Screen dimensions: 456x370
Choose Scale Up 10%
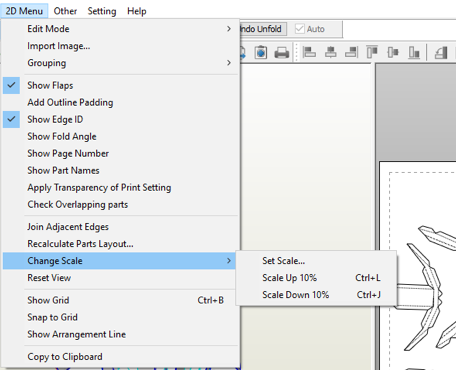click(x=316, y=278)
